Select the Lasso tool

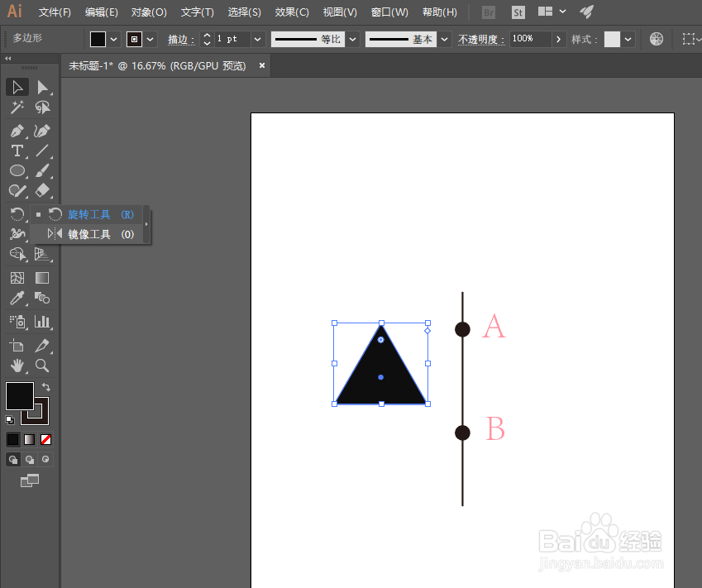[x=42, y=107]
